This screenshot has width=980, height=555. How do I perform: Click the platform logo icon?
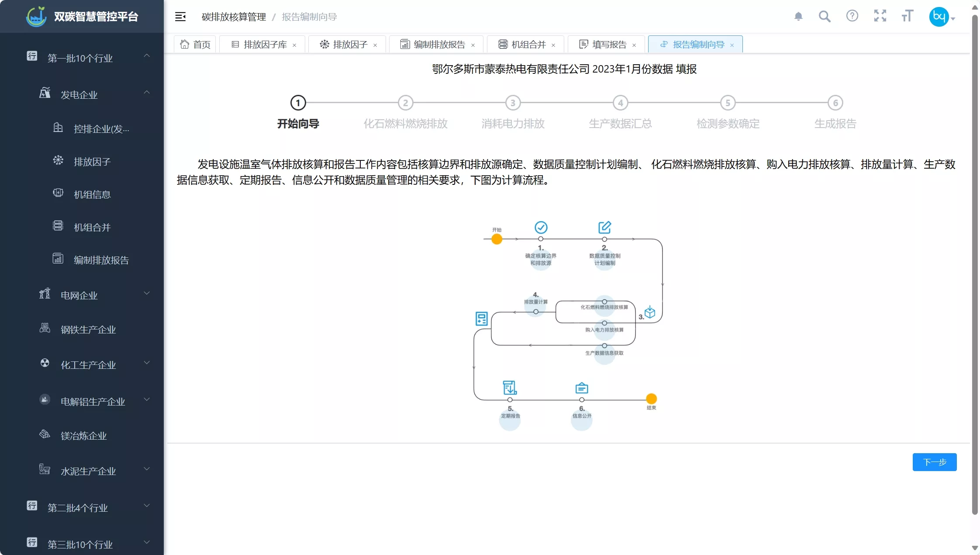coord(37,17)
